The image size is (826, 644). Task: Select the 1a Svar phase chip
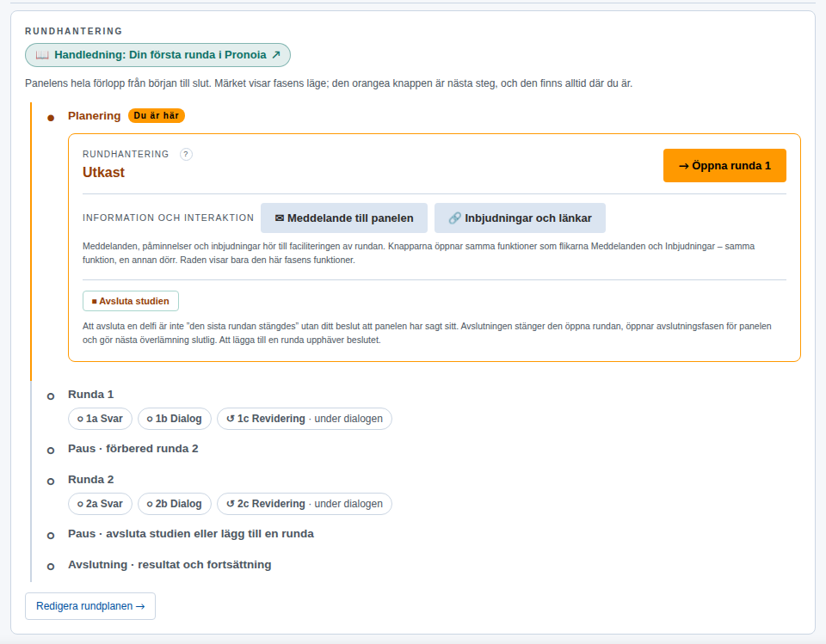point(100,419)
